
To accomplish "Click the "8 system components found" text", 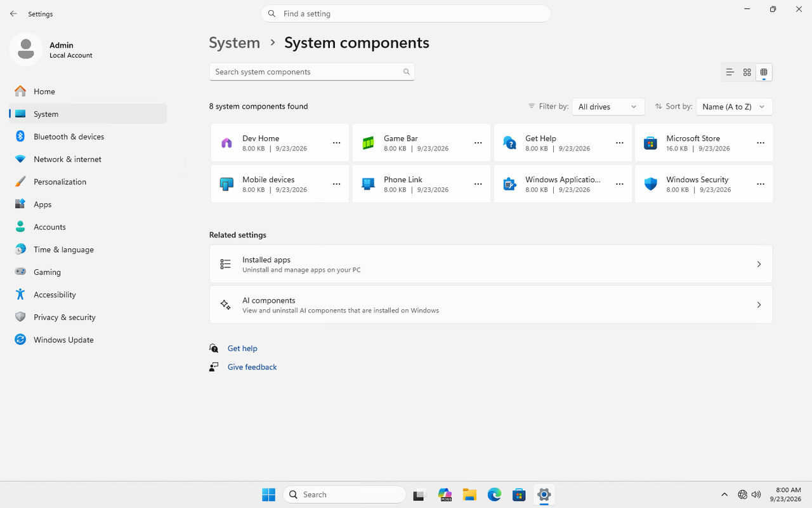I will click(x=259, y=107).
